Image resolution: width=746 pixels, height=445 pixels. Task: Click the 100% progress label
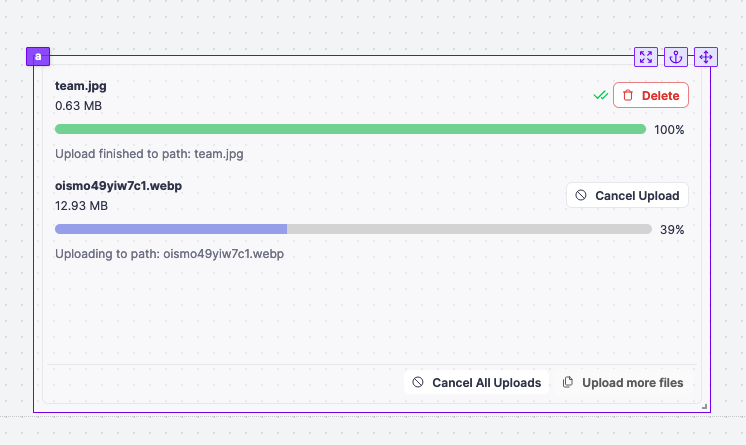point(669,130)
